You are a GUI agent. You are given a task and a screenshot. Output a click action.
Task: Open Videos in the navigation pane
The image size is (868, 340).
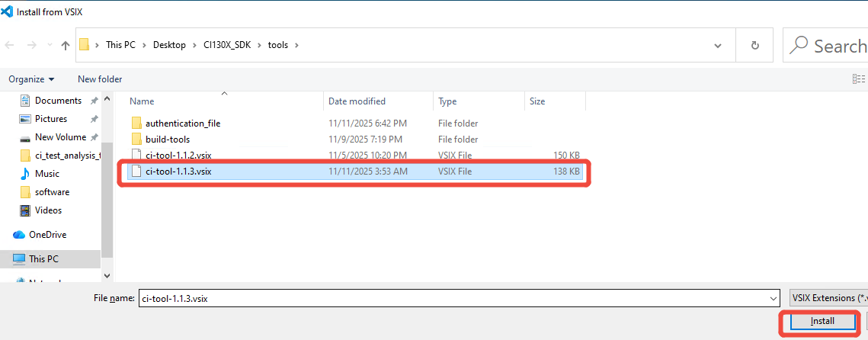click(48, 210)
